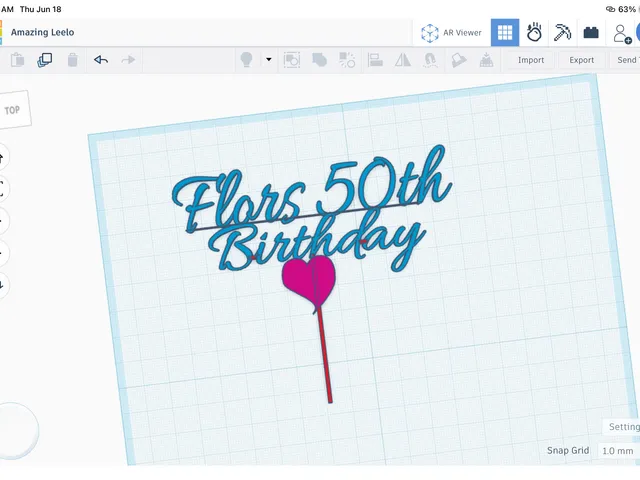The height and width of the screenshot is (480, 640).
Task: Click the Cruise tool icon
Action: [x=430, y=60]
